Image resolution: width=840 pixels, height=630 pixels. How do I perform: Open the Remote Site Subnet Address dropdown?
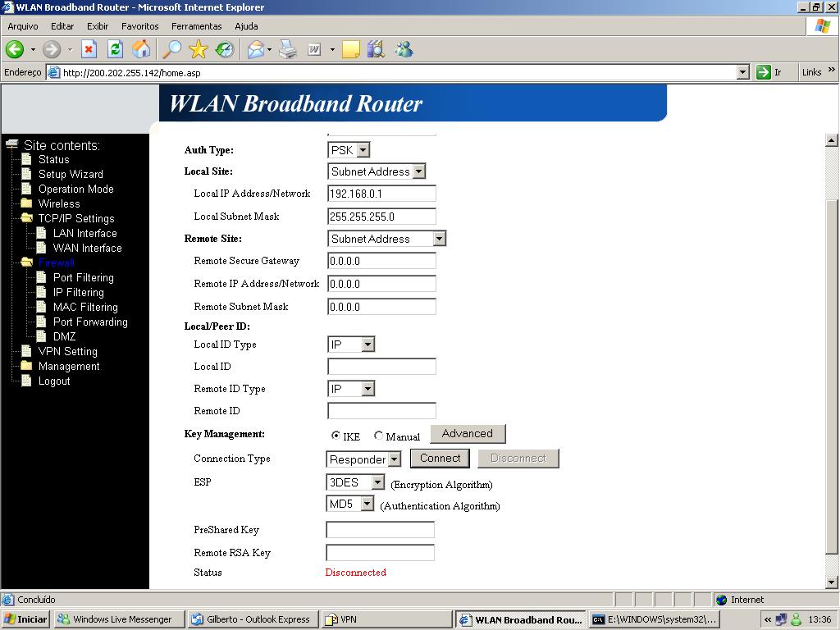pos(387,239)
